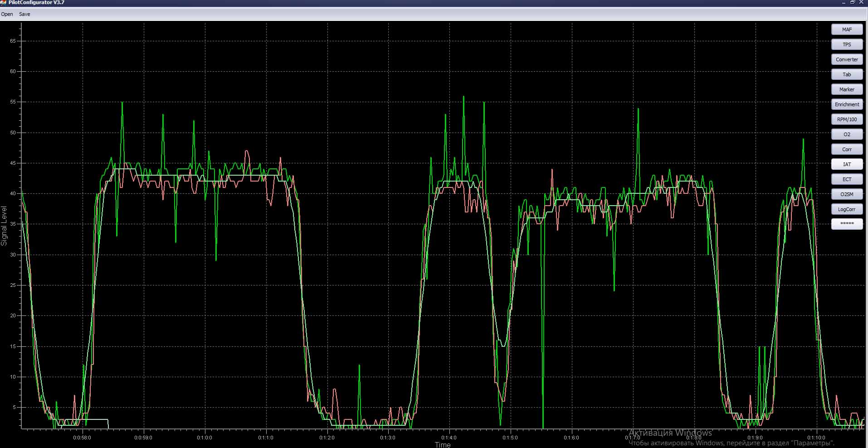
Task: Click the '40' signal level tick
Action: (13, 193)
